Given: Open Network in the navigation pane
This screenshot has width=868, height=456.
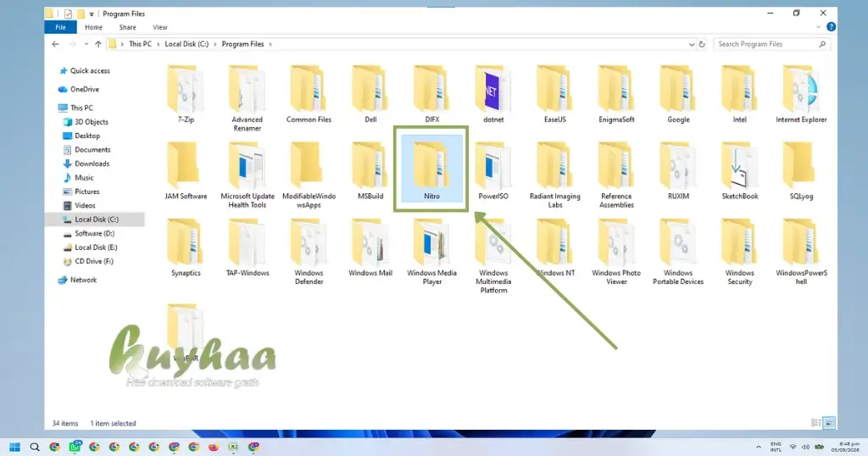Looking at the screenshot, I should click(x=77, y=280).
